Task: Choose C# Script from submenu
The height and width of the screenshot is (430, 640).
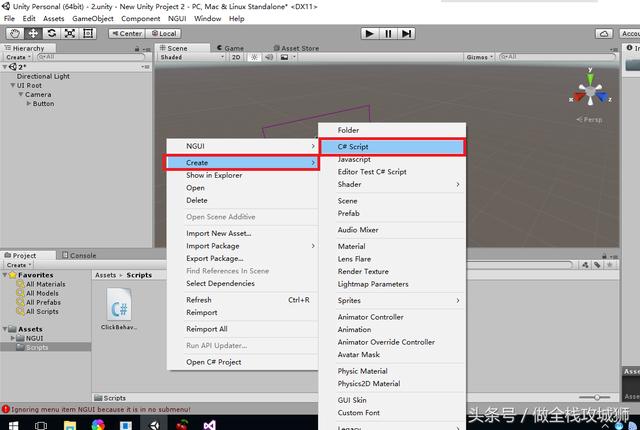Action: (x=392, y=147)
